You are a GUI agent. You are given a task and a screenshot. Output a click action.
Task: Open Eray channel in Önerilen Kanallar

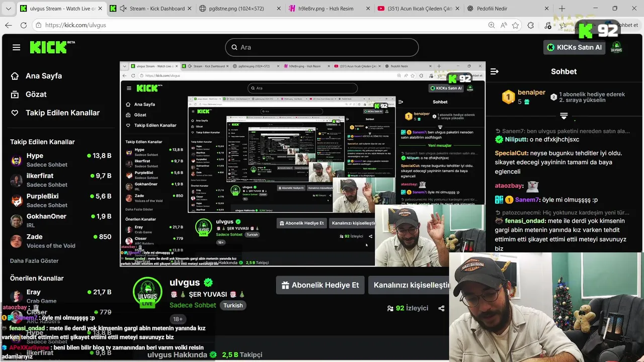click(x=61, y=296)
